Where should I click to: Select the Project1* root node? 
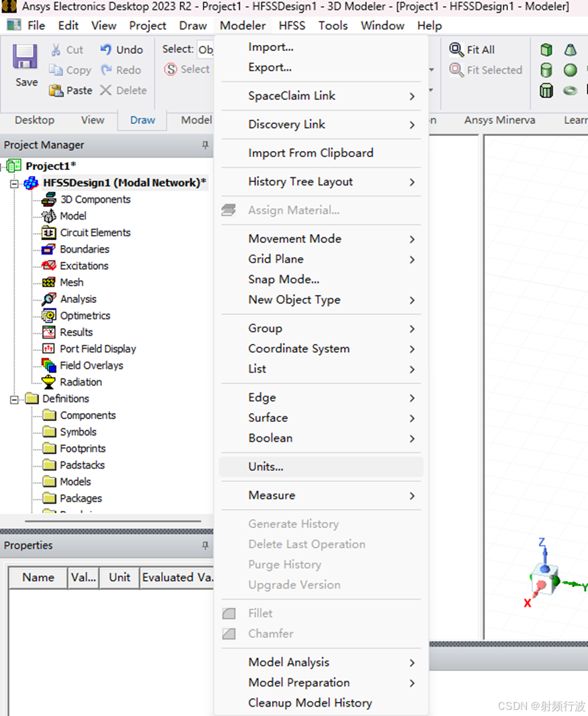[x=50, y=166]
